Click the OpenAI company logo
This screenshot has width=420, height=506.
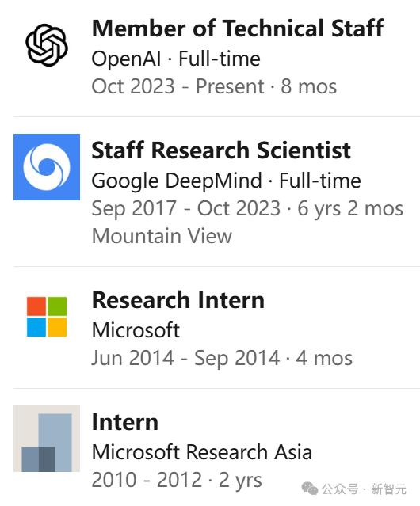47,45
